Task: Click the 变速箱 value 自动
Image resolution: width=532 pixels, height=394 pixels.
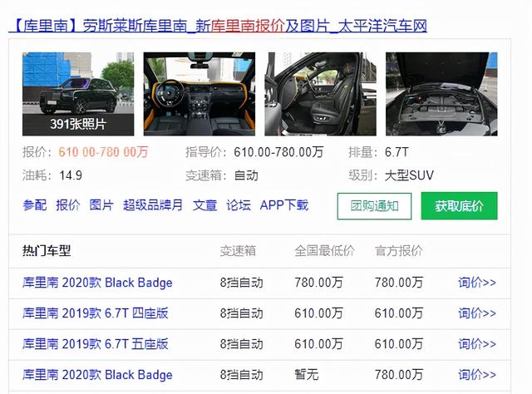Action: [x=246, y=175]
